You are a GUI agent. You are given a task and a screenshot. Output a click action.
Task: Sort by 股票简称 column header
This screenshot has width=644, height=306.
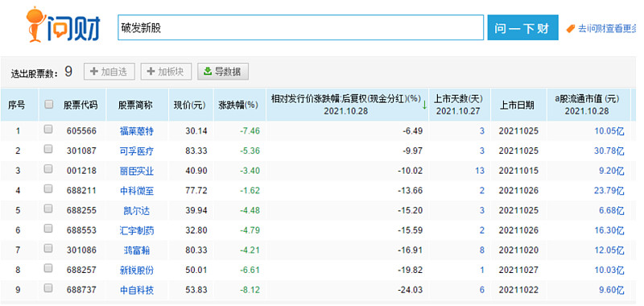click(135, 105)
